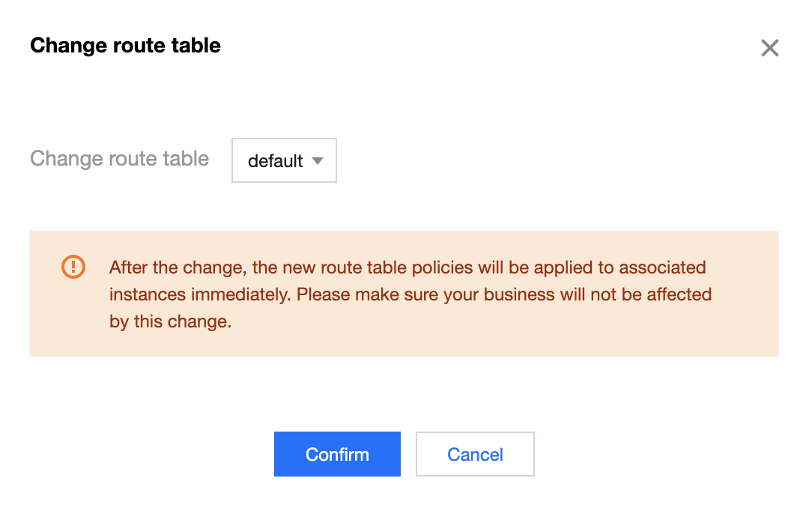
Task: Click the gray 'Change route table' field label
Action: click(x=120, y=159)
